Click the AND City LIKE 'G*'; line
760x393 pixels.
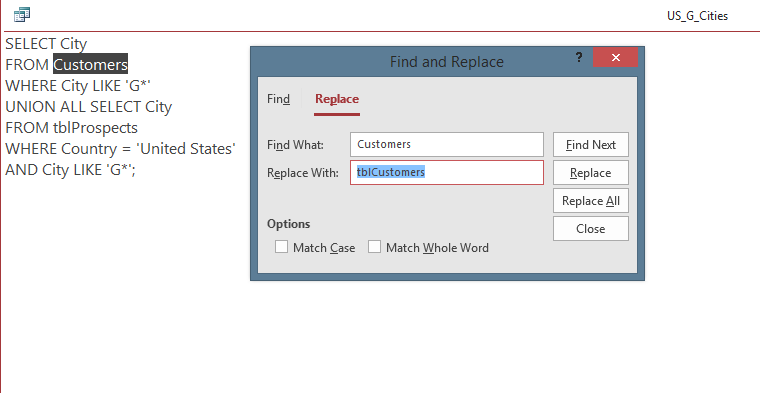coord(70,170)
